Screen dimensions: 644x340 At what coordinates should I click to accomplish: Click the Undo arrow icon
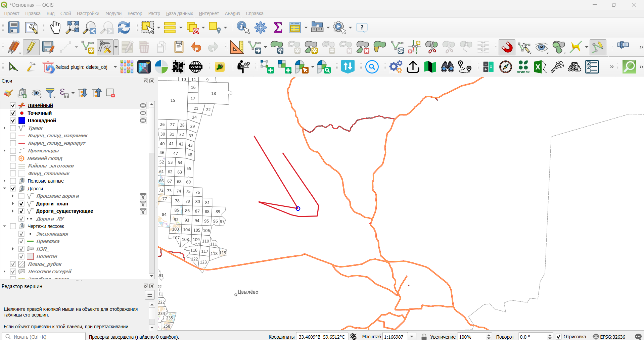pos(196,47)
